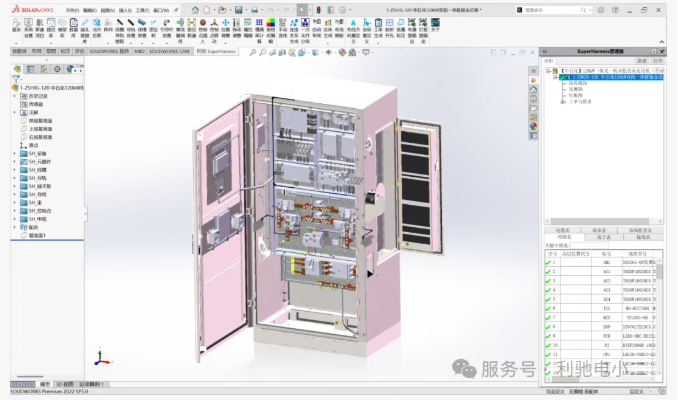Expand the SH_端子排 folder node

(x=15, y=186)
